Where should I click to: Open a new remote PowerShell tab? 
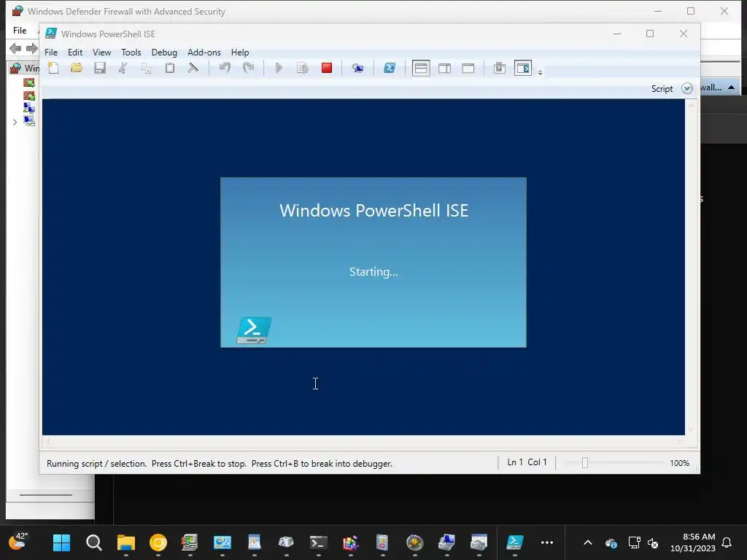(x=357, y=68)
